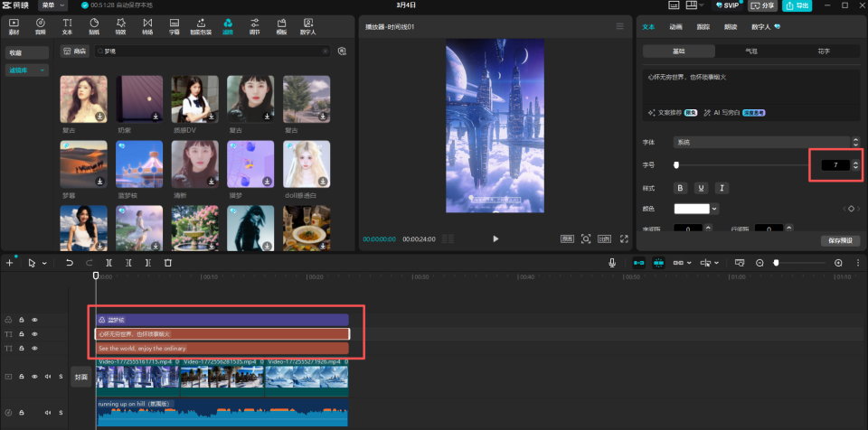Open the 菜单 menu dropdown
Screen dimensions: 868x430
click(x=53, y=5)
